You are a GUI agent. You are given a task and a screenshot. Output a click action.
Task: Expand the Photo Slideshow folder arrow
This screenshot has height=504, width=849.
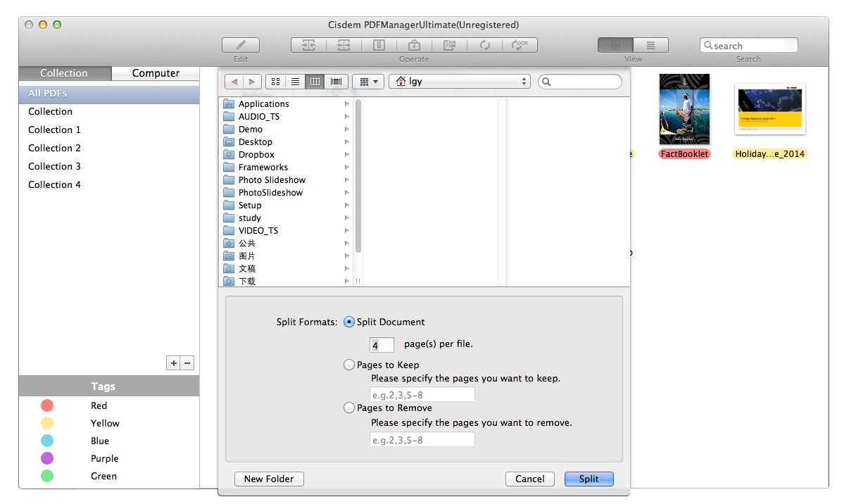coord(347,180)
